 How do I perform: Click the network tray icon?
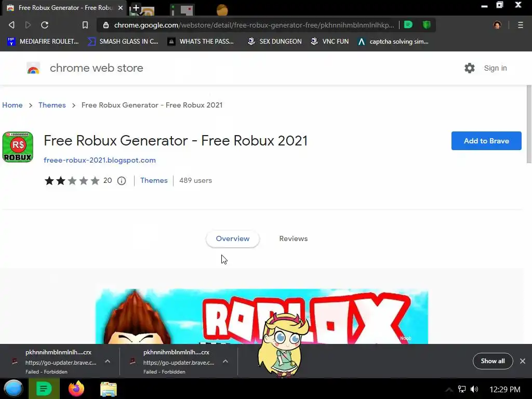462,389
